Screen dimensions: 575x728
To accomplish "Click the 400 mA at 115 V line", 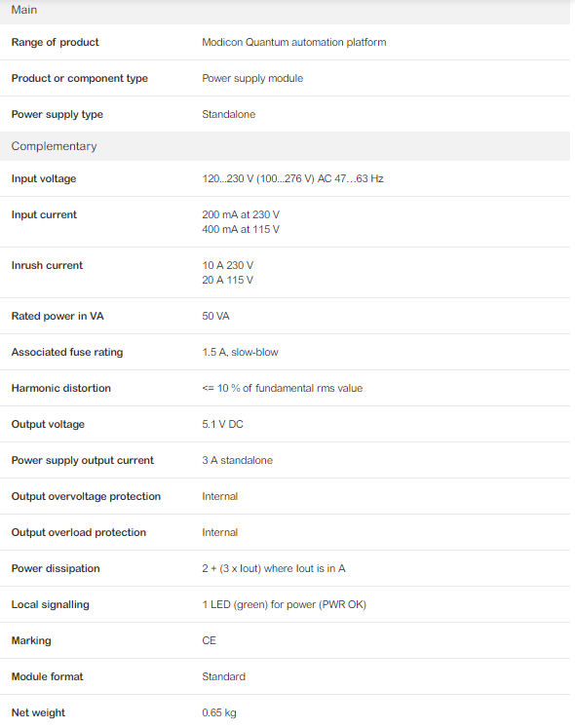I will coord(241,229).
